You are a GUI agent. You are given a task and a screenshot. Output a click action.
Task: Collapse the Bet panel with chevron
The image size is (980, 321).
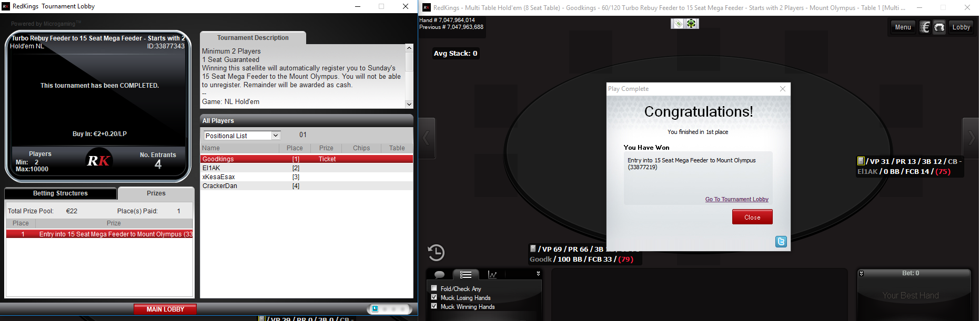861,273
